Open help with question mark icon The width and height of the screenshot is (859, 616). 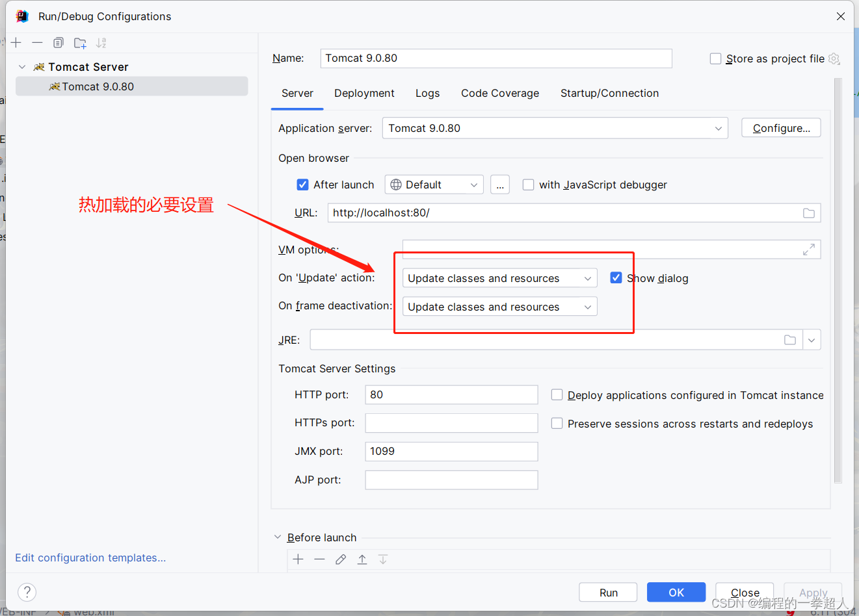pos(27,592)
